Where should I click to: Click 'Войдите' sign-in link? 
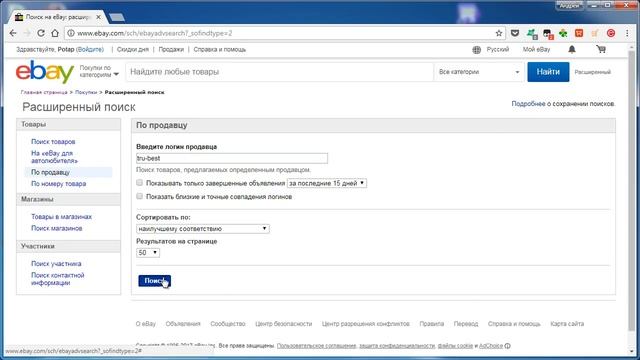(x=90, y=49)
